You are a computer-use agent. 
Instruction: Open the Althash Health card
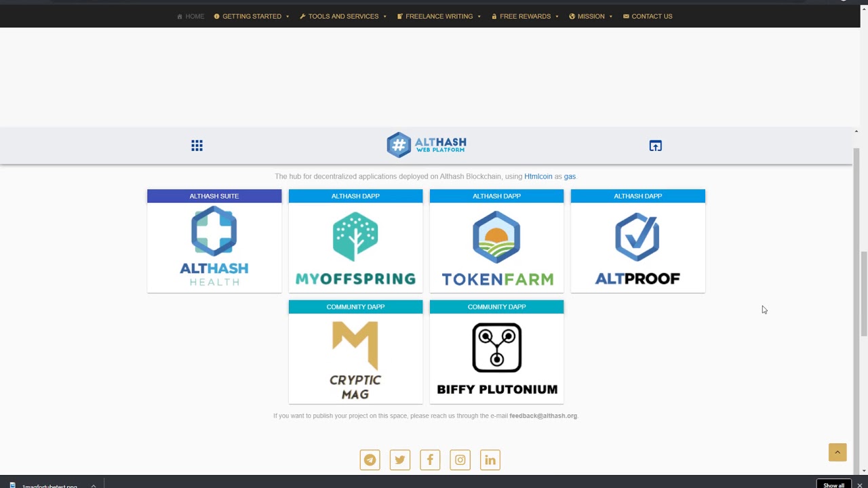(214, 241)
